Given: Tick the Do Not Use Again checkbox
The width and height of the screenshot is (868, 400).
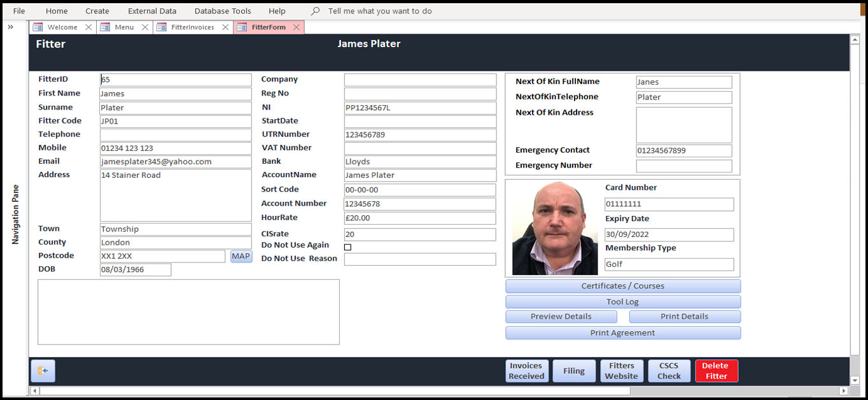Looking at the screenshot, I should (347, 247).
